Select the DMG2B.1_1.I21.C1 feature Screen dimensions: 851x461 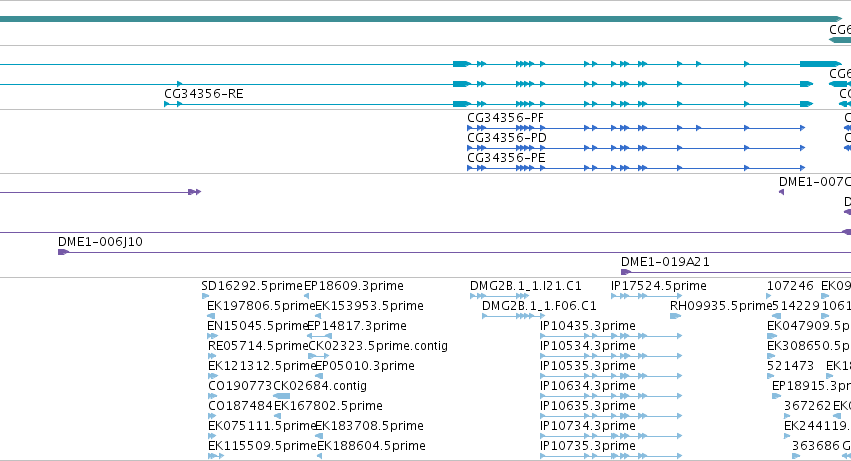pos(525,286)
